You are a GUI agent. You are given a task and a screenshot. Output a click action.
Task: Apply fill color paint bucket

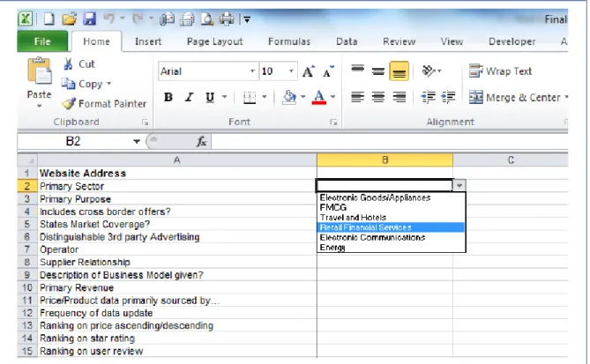(x=289, y=97)
